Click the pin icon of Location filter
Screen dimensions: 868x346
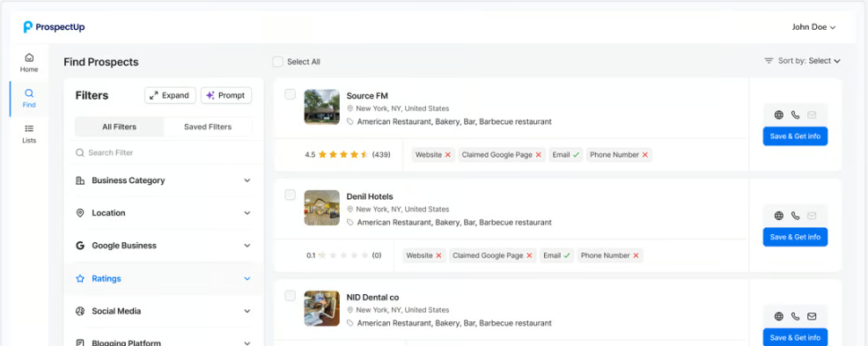[80, 213]
